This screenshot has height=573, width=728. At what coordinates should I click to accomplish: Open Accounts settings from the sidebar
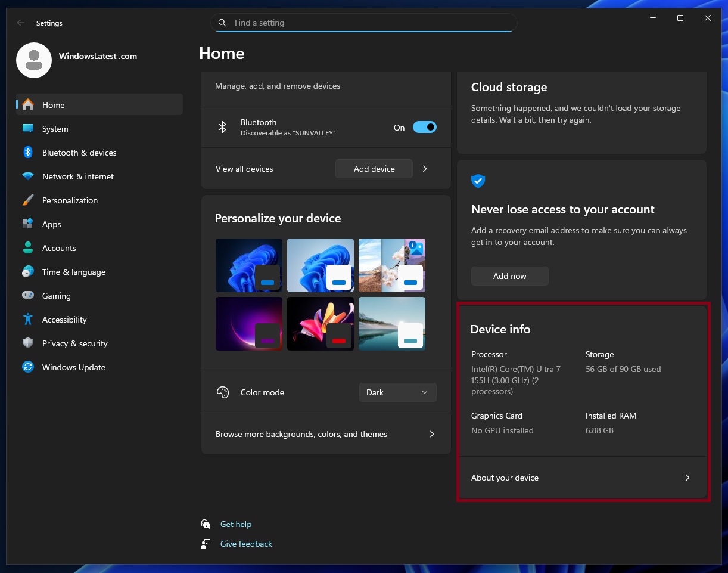tap(59, 247)
